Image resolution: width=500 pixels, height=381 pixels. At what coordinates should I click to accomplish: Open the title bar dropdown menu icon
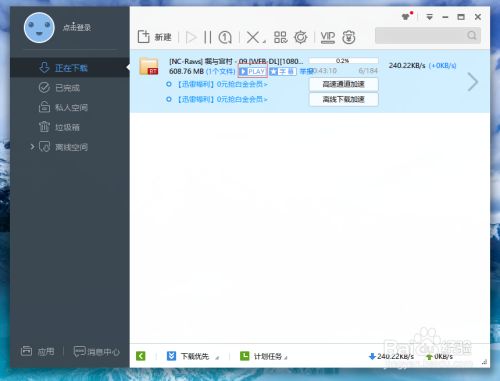coord(430,17)
